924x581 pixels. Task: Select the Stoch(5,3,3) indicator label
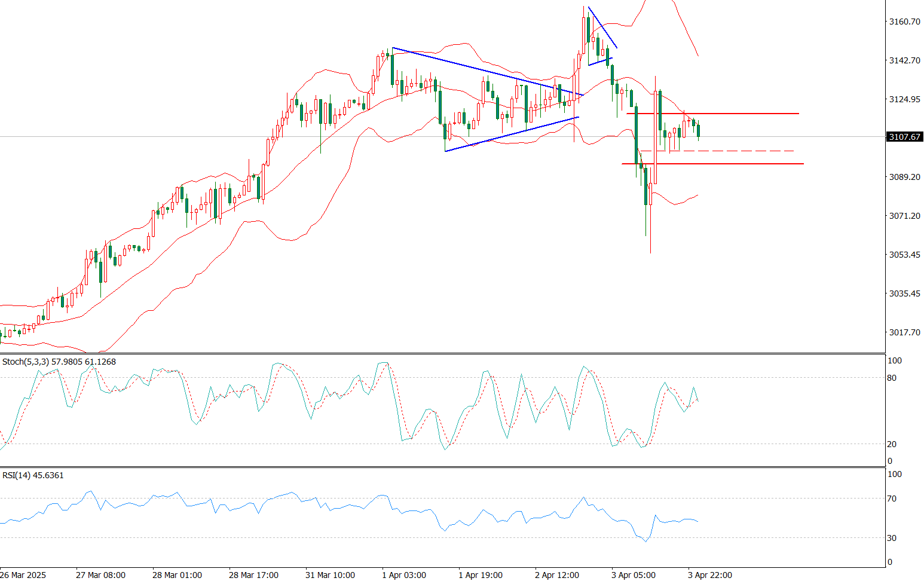click(59, 362)
